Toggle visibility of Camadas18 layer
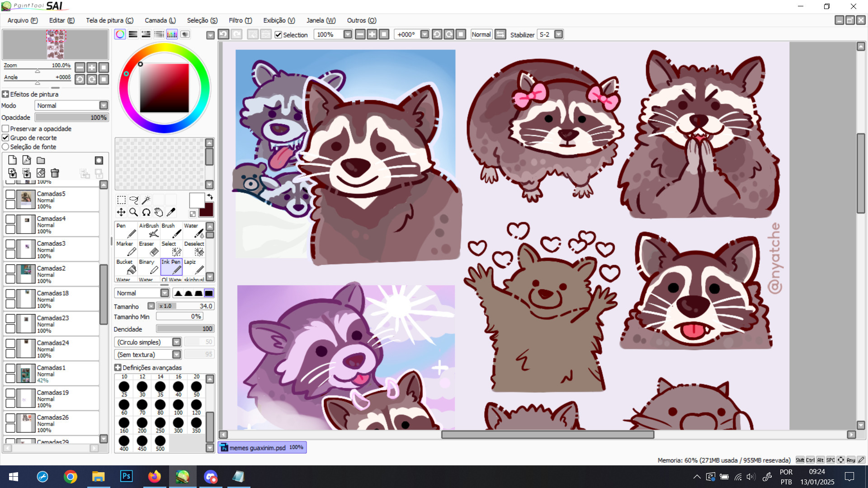This screenshot has height=488, width=868. tap(10, 294)
